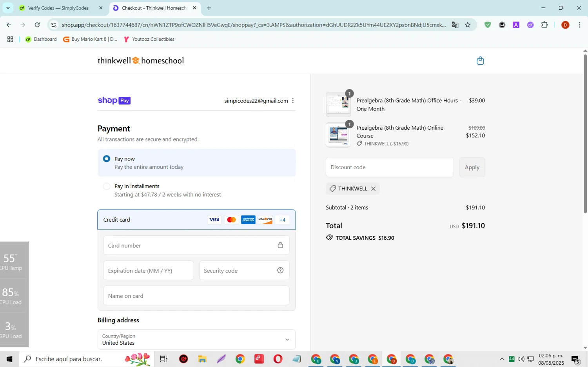The height and width of the screenshot is (367, 588).
Task: Show the +4 additional card types
Action: pyautogui.click(x=283, y=220)
